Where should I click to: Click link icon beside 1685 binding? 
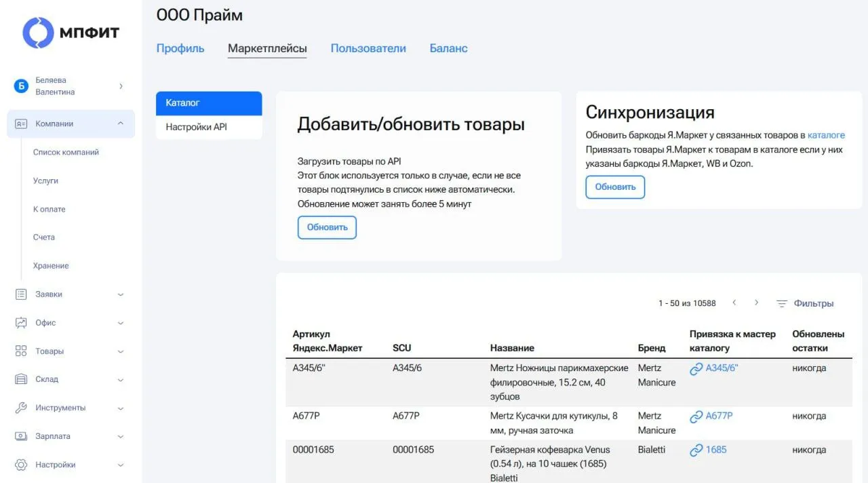tap(696, 450)
